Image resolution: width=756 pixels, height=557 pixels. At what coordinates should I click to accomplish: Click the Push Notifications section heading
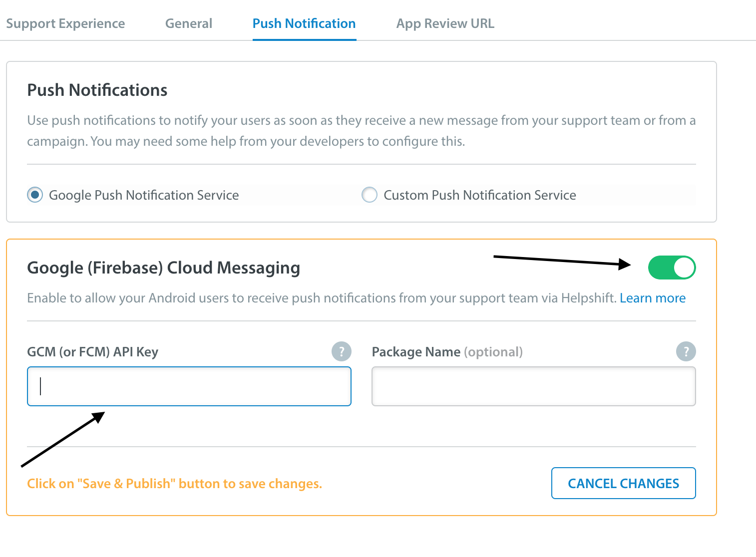pos(97,90)
